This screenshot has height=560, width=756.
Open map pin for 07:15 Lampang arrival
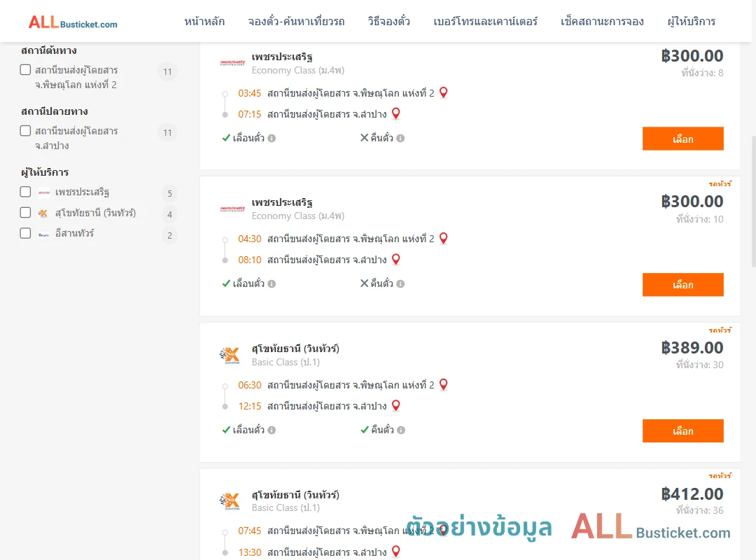click(x=395, y=113)
